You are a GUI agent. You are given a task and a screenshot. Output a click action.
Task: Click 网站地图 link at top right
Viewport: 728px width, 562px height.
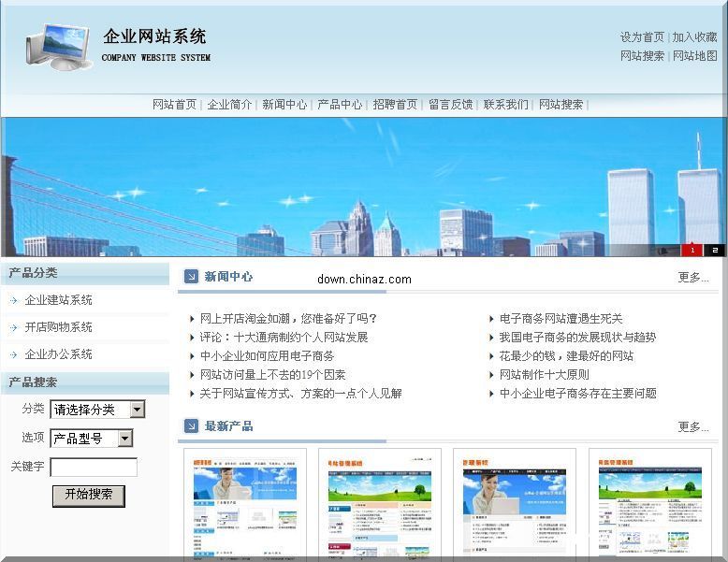pyautogui.click(x=694, y=56)
